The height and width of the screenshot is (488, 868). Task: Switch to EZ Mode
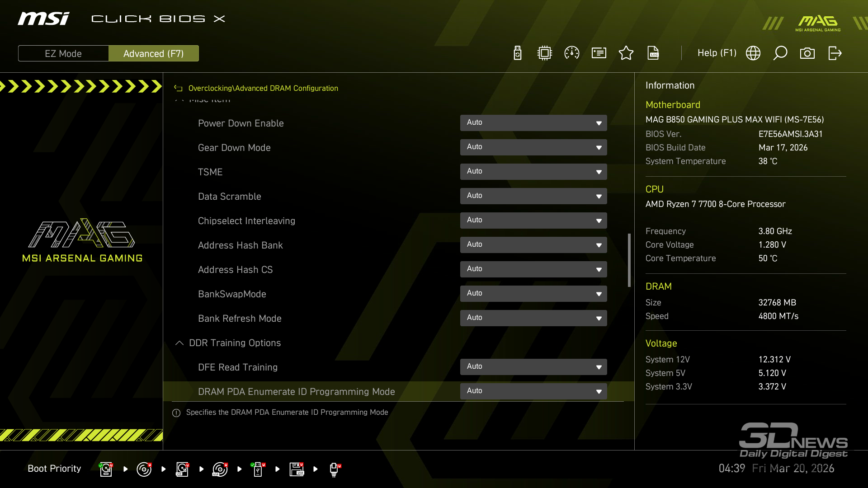[63, 53]
